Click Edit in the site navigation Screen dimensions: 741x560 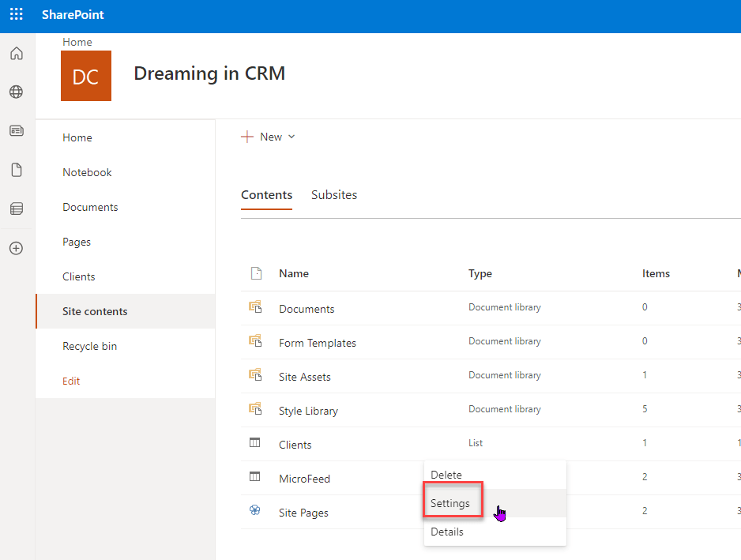tap(70, 381)
